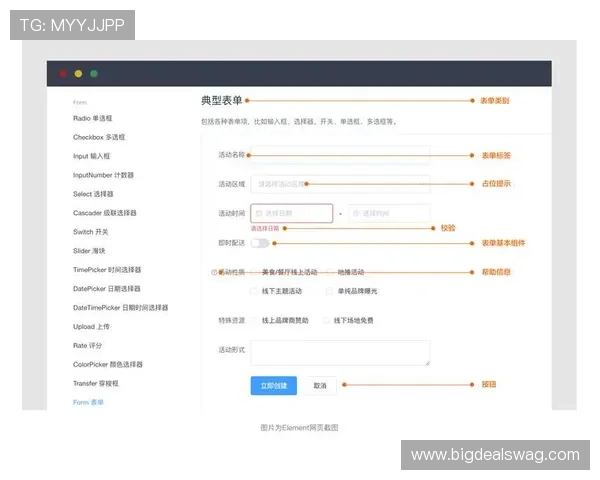
Task: Open the 活动区域 select dropdown
Action: click(x=340, y=184)
